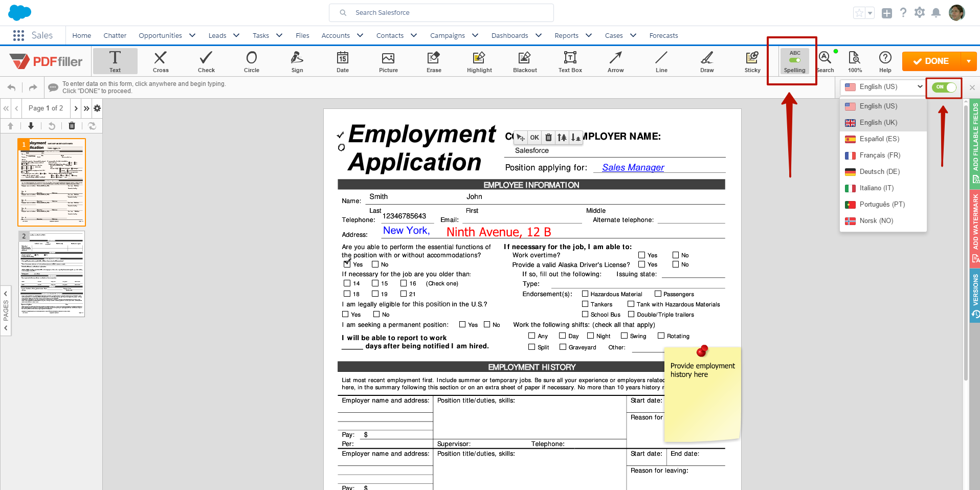
Task: Expand the Opportunities nav dropdown arrow
Action: 192,35
